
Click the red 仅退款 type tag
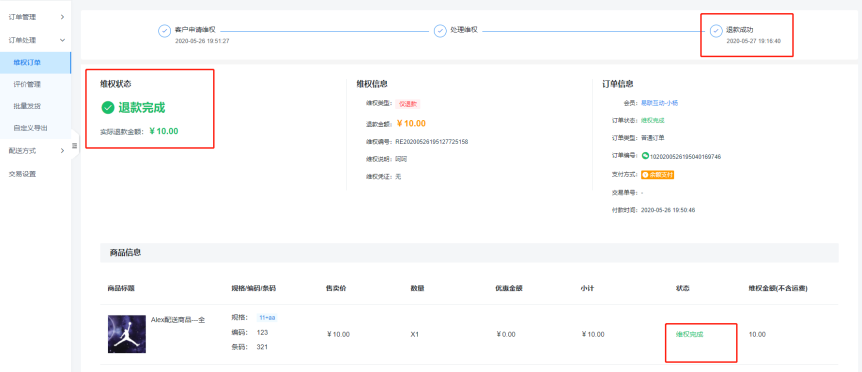click(407, 103)
